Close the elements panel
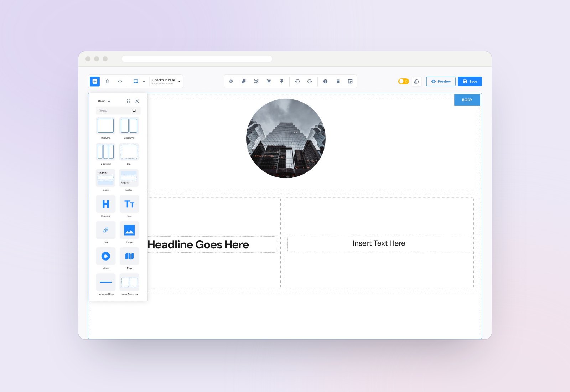This screenshot has height=392, width=570. tap(137, 101)
